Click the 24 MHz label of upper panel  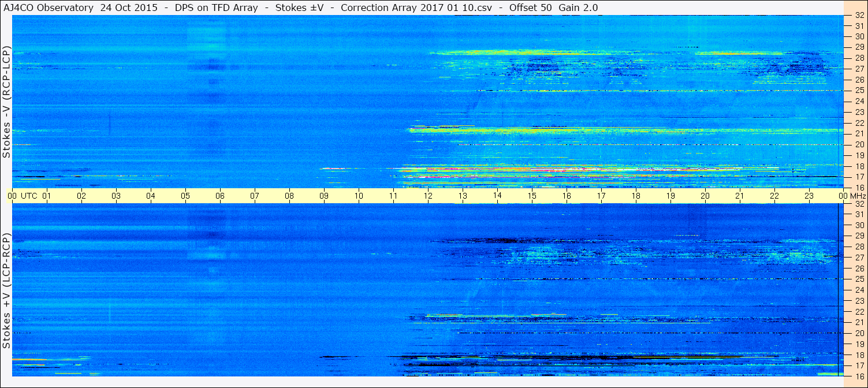click(x=859, y=102)
